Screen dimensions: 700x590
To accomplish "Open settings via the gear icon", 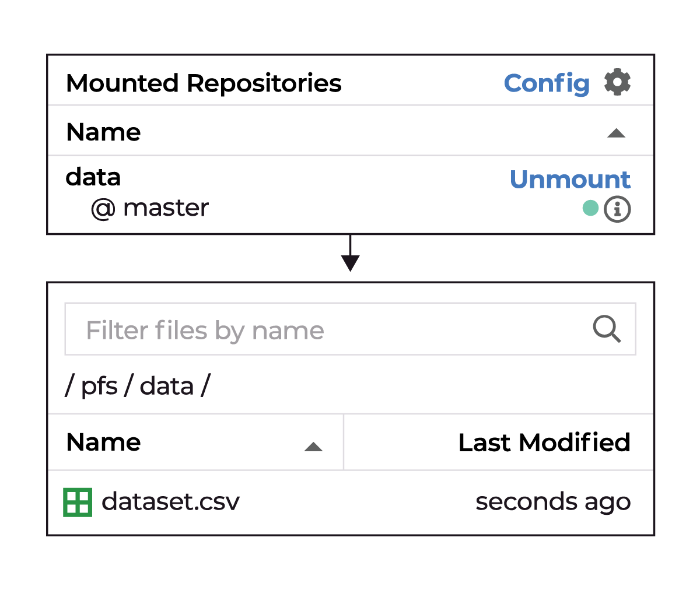I will pyautogui.click(x=617, y=82).
